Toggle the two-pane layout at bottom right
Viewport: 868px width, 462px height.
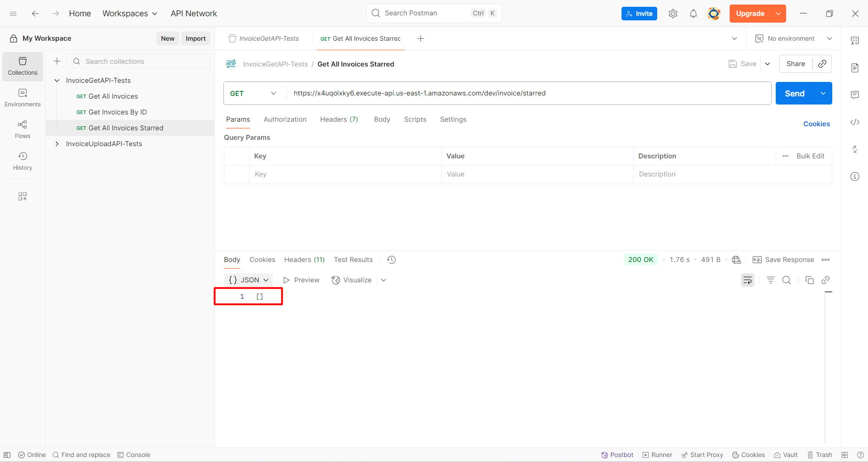[x=844, y=455]
